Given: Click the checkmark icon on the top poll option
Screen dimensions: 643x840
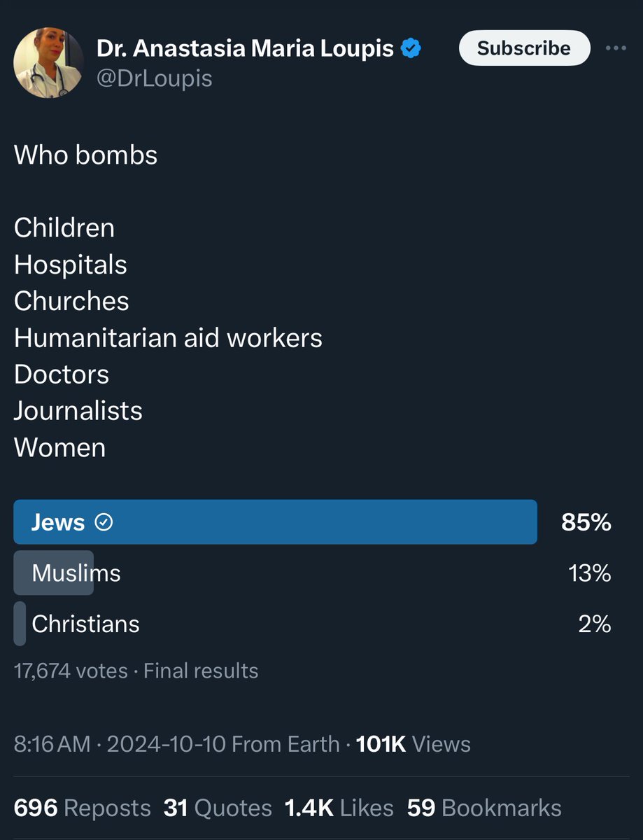Looking at the screenshot, I should coord(104,522).
